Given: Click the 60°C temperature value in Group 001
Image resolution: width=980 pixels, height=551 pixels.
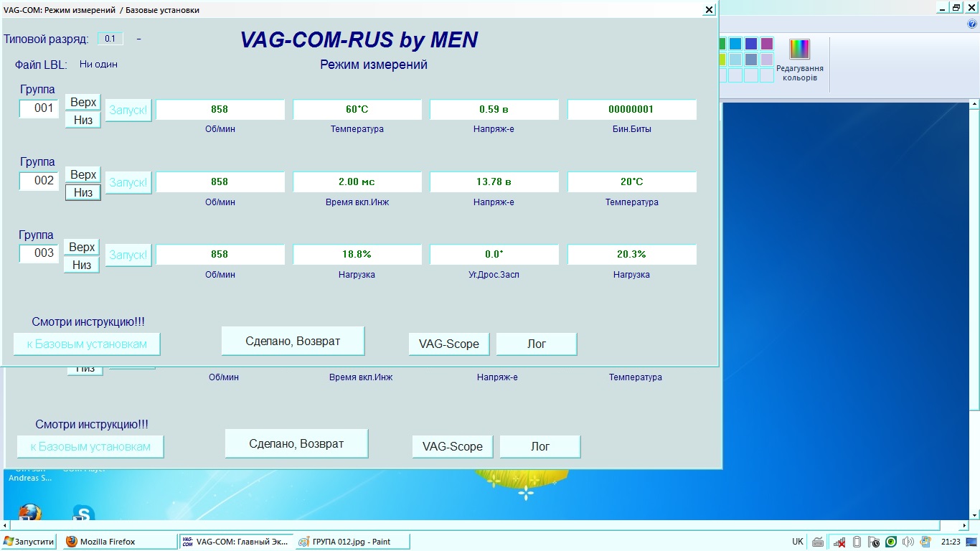Looking at the screenshot, I should pos(357,110).
